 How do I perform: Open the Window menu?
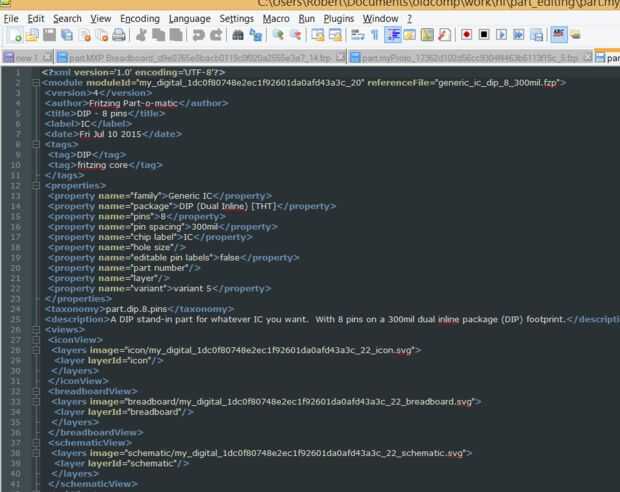tap(380, 19)
